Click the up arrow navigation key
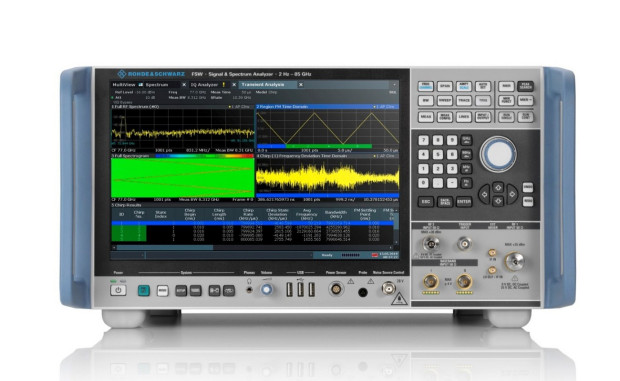 [498, 187]
